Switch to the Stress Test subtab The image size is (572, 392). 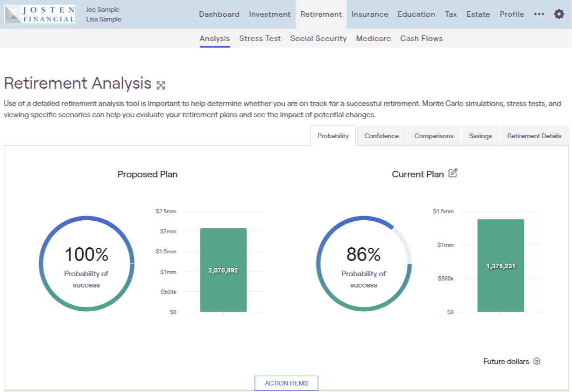tap(260, 38)
